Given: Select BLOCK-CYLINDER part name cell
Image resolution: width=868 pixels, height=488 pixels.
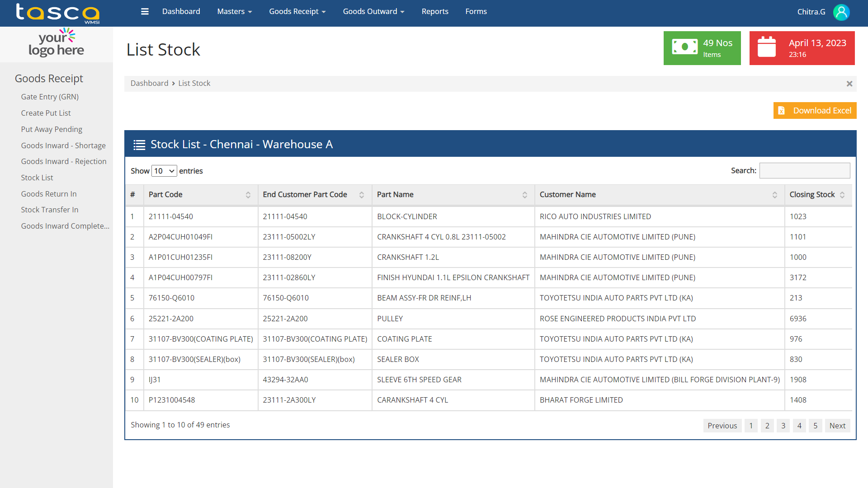Looking at the screenshot, I should pyautogui.click(x=453, y=217).
